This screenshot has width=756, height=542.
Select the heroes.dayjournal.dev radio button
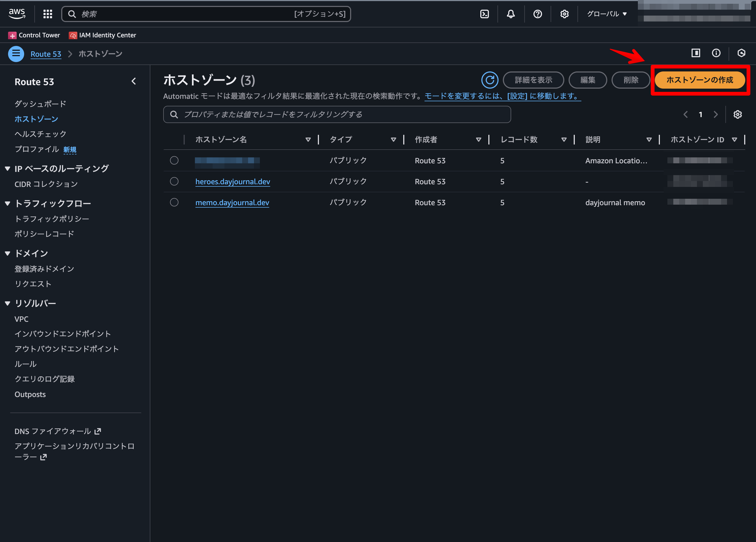(174, 182)
